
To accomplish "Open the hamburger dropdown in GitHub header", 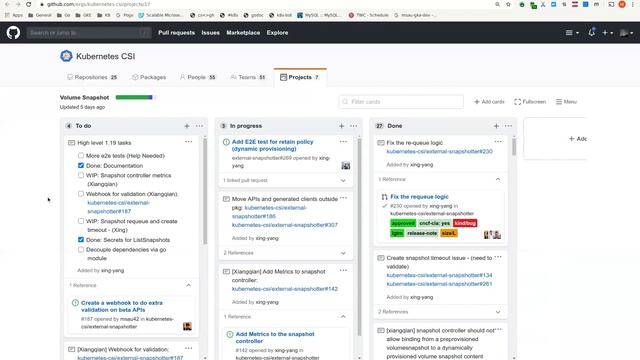I will (572, 33).
